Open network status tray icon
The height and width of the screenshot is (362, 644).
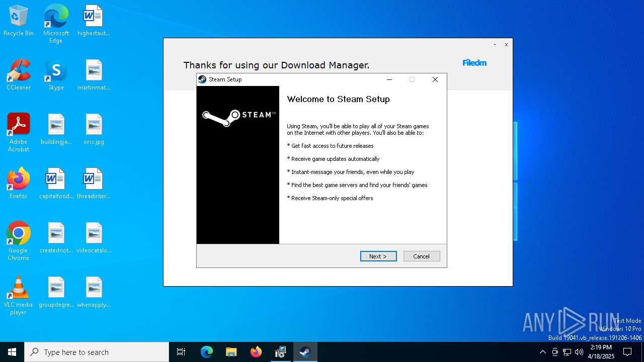[x=567, y=352]
